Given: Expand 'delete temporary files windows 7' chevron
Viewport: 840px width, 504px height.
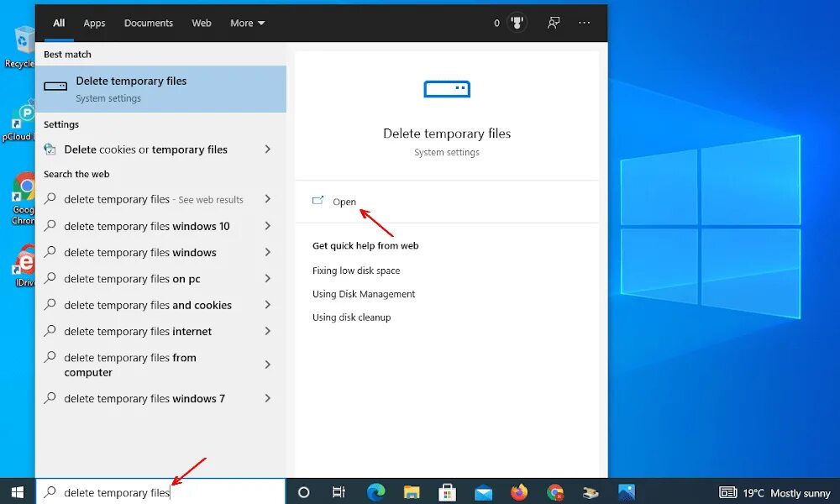Looking at the screenshot, I should [268, 398].
